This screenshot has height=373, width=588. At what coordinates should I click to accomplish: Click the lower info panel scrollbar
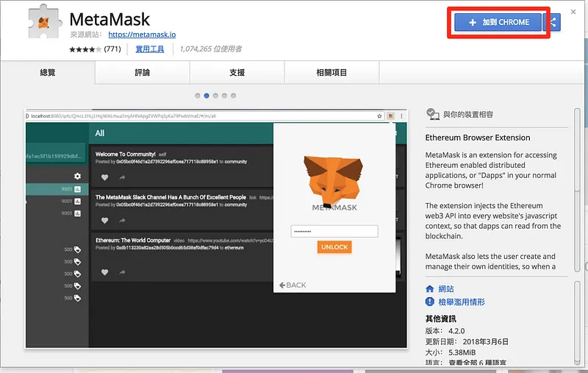[577, 323]
